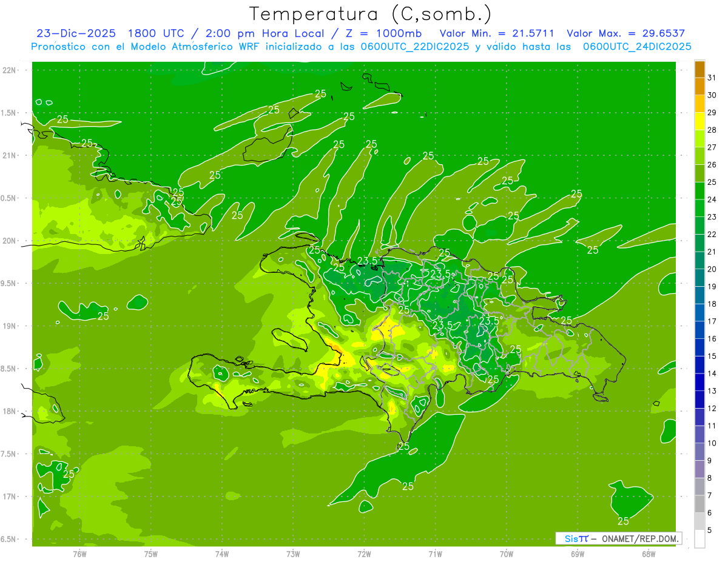This screenshot has width=728, height=562.
Task: Click the orange legend swatch between 30 and 31
Action: pos(699,86)
